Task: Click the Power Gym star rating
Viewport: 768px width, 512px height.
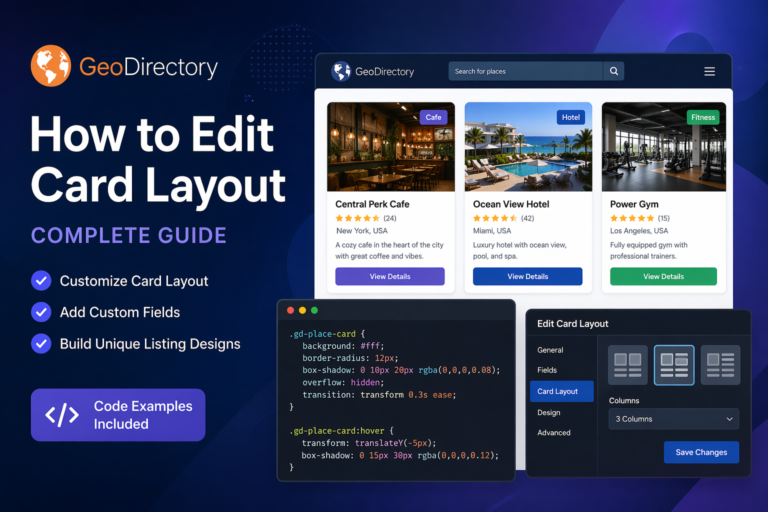Action: click(x=632, y=218)
